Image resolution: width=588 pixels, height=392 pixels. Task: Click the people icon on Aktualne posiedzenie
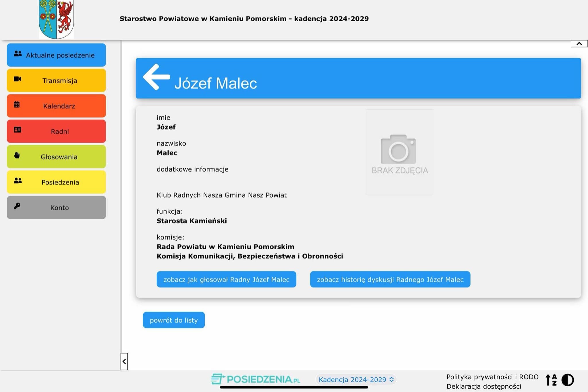pos(18,54)
